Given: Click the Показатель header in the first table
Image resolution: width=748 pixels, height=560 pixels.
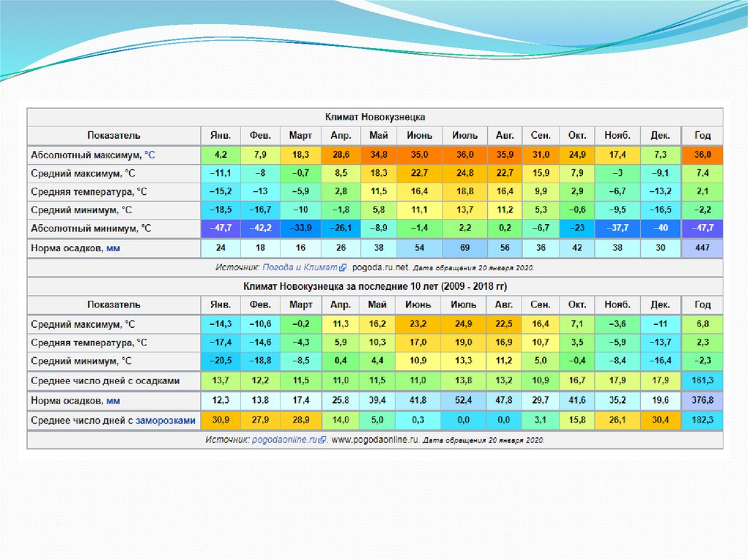Looking at the screenshot, I should coord(114,136).
